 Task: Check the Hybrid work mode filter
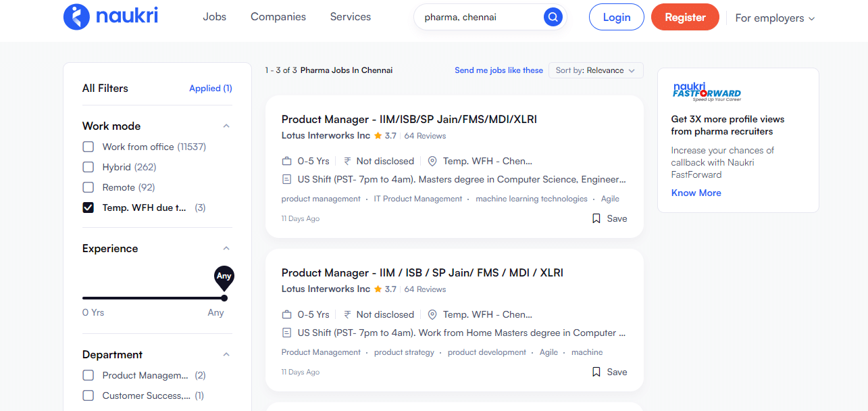pyautogui.click(x=88, y=167)
